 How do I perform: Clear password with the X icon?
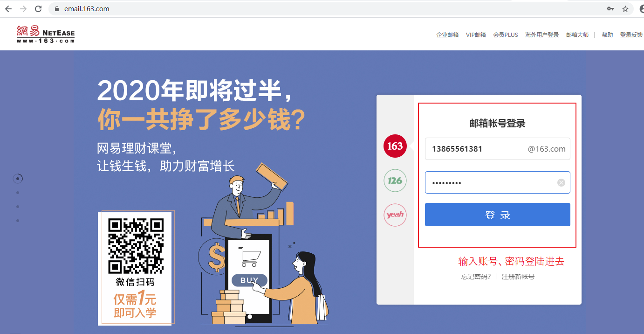click(562, 182)
